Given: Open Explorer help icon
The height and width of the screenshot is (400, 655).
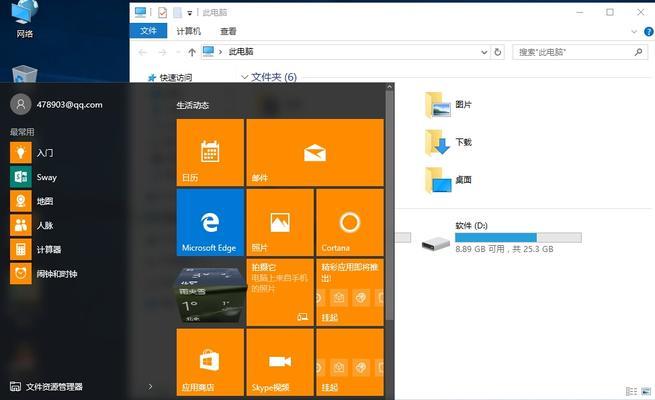Looking at the screenshot, I should [649, 31].
